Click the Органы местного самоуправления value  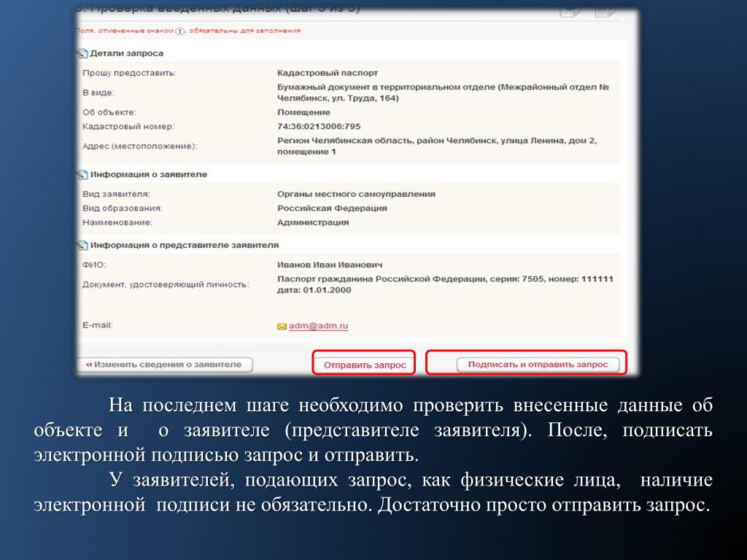[x=356, y=194]
